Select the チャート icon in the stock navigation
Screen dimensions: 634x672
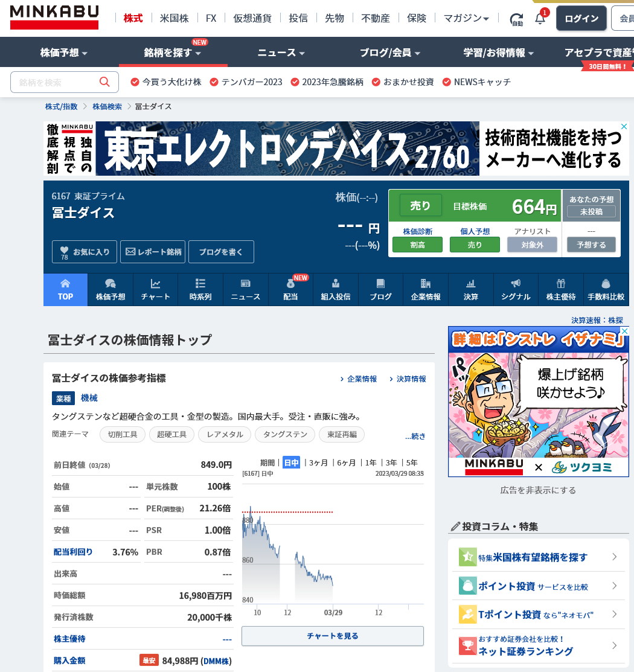[x=155, y=290]
